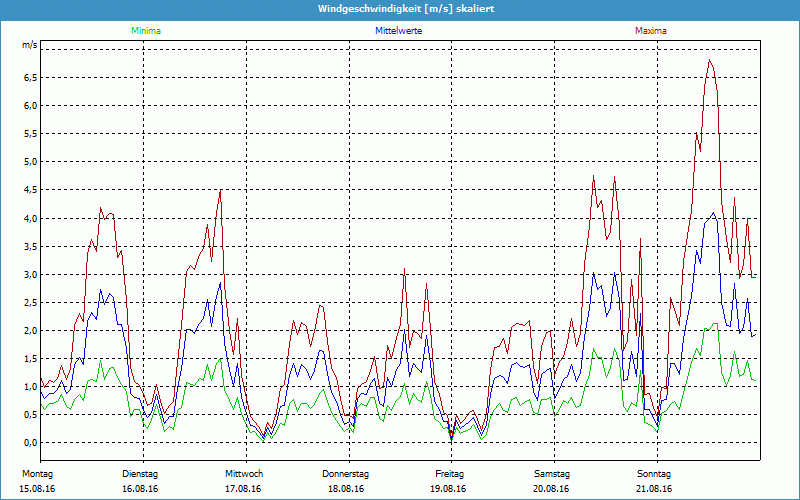Click the date 21.08.16
Image resolution: width=800 pixels, height=500 pixels.
[654, 489]
